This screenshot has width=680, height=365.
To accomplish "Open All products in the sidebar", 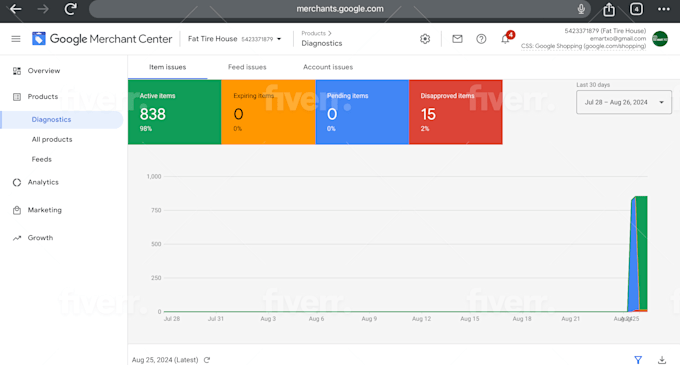I will pos(52,139).
